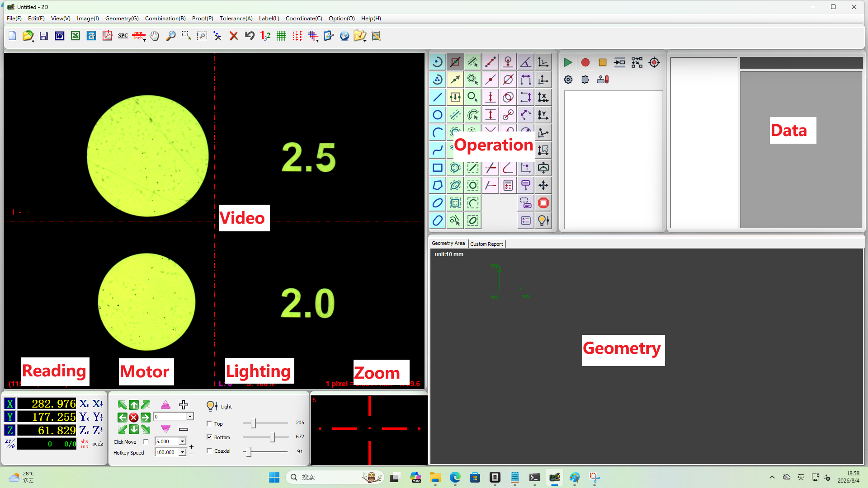The width and height of the screenshot is (868, 488).
Task: Open the SPC statistics tool
Action: point(123,36)
